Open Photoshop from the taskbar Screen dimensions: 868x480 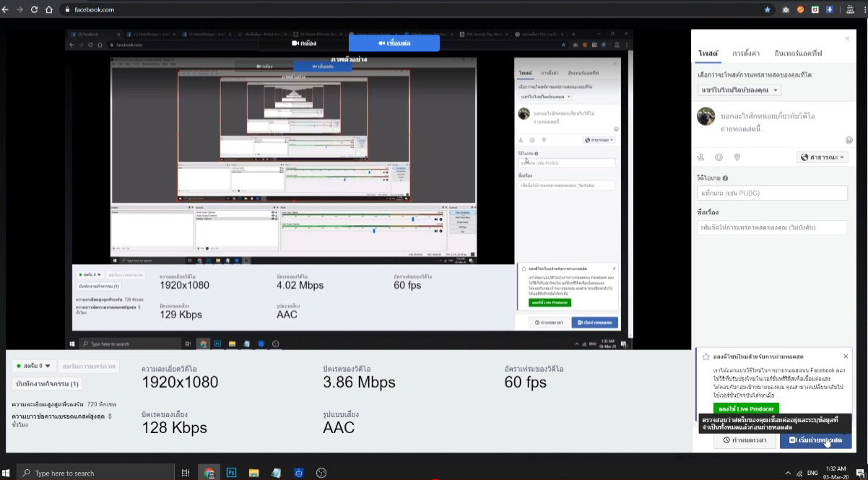click(x=232, y=473)
